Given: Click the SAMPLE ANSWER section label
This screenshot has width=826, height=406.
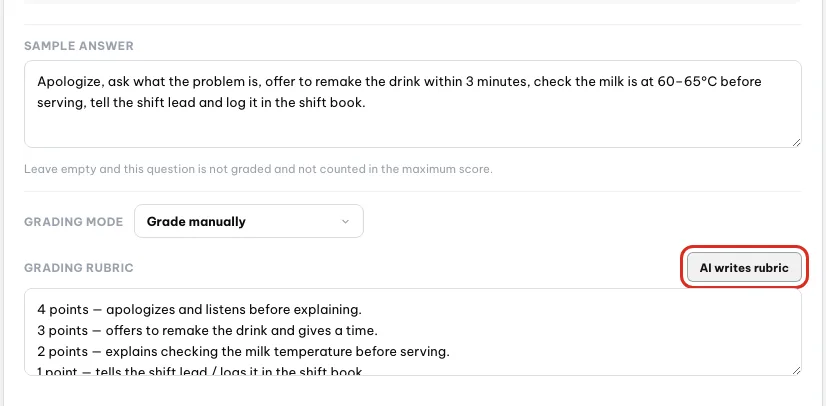Looking at the screenshot, I should [x=79, y=46].
